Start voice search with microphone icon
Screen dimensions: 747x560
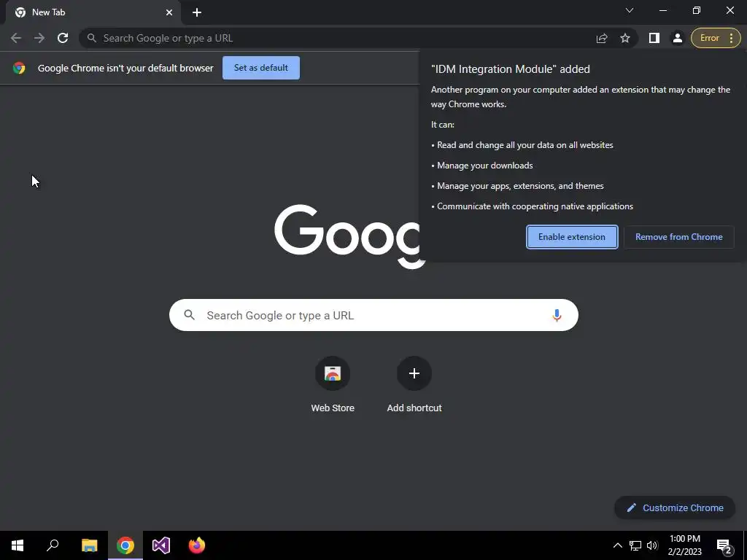(x=557, y=315)
